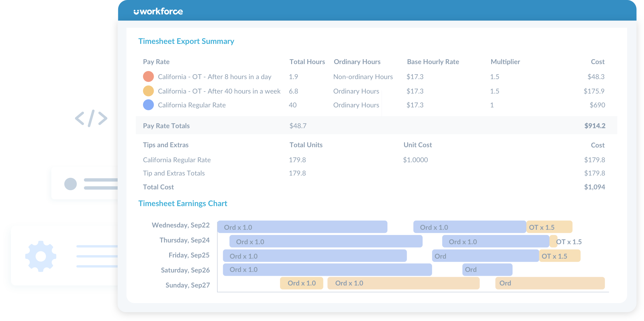
Task: Click Thursday's first Ord x 1.0 bar
Action: 326,242
